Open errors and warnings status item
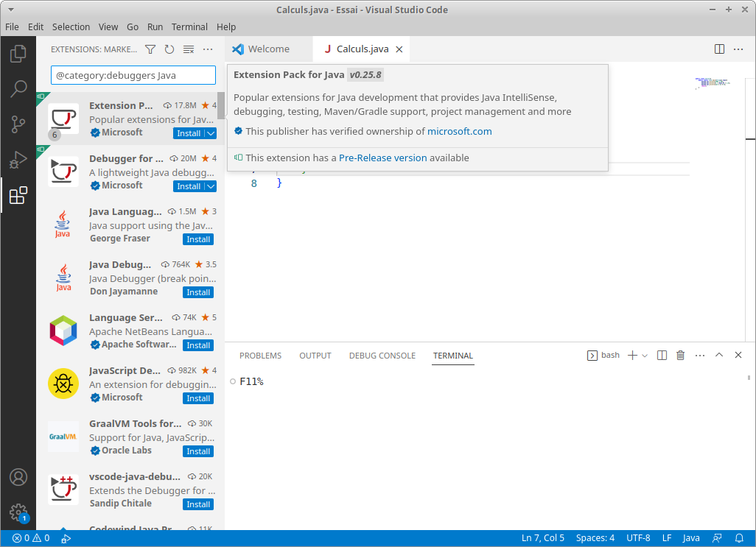This screenshot has width=756, height=547. [x=31, y=538]
